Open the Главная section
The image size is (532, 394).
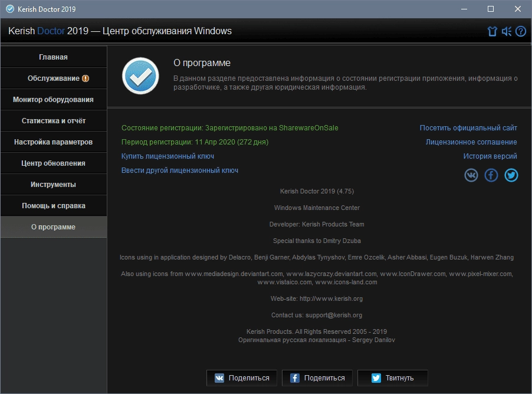54,57
